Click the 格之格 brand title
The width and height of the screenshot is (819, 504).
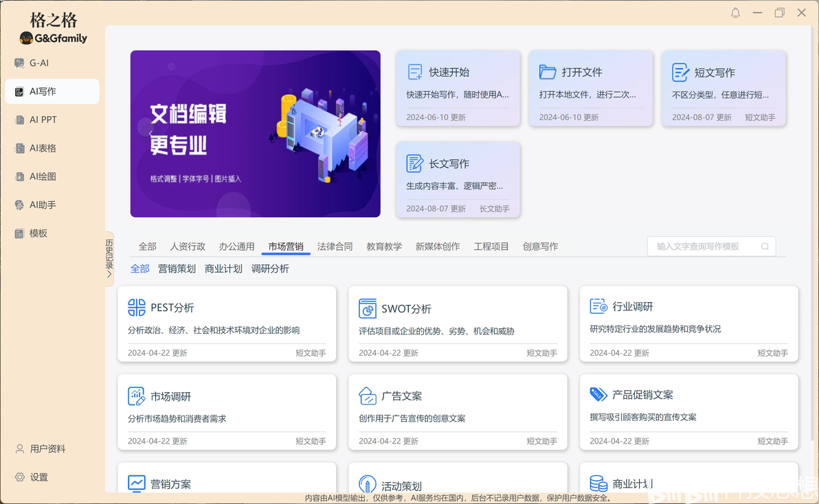[54, 21]
